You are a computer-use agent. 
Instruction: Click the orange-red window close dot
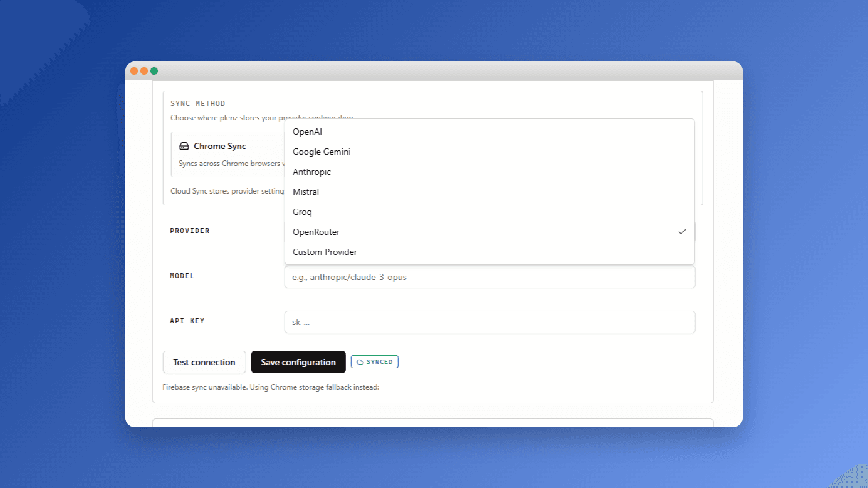coord(134,71)
